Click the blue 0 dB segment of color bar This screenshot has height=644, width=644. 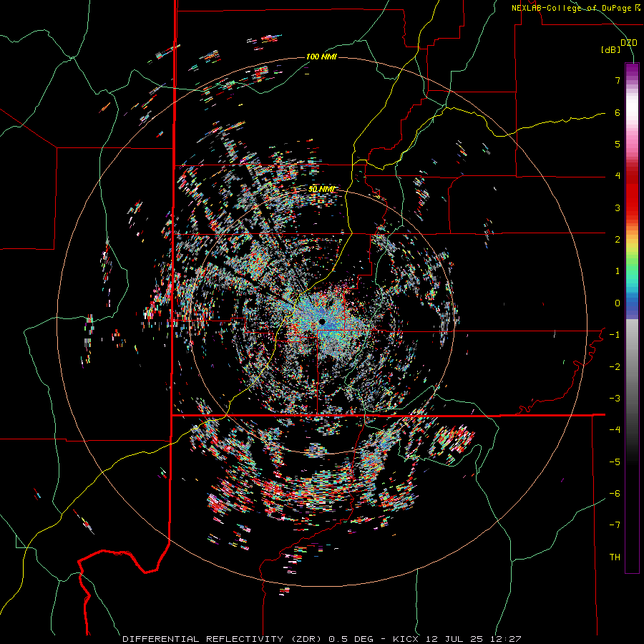click(x=632, y=304)
